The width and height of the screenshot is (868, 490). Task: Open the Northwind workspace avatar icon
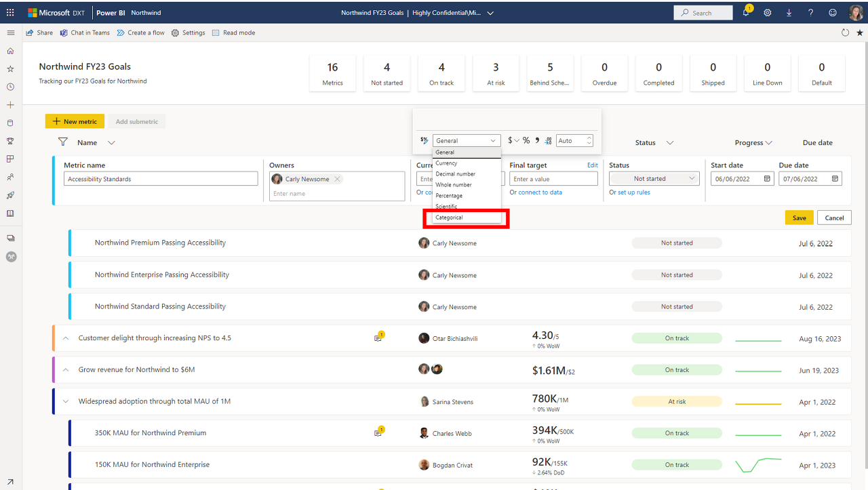tap(11, 257)
